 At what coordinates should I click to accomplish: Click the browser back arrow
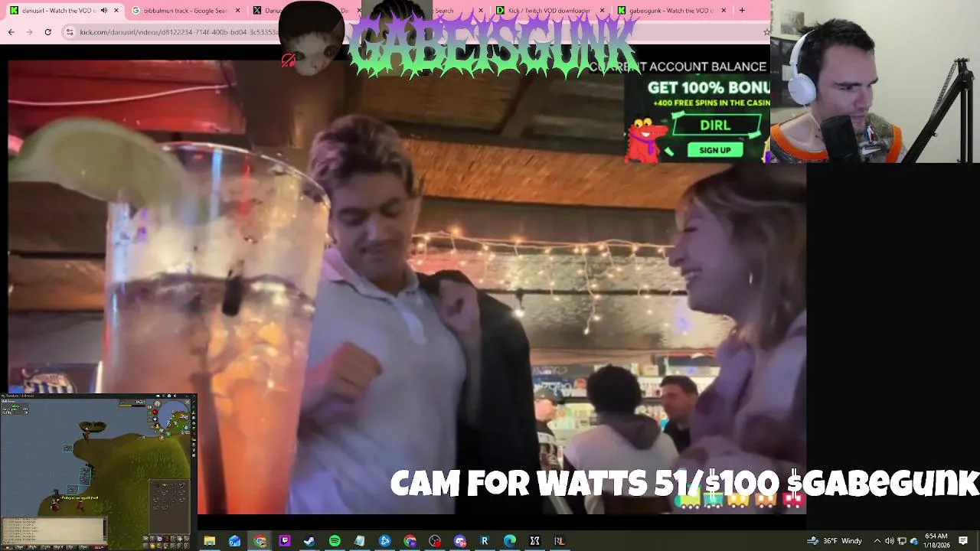click(x=11, y=31)
